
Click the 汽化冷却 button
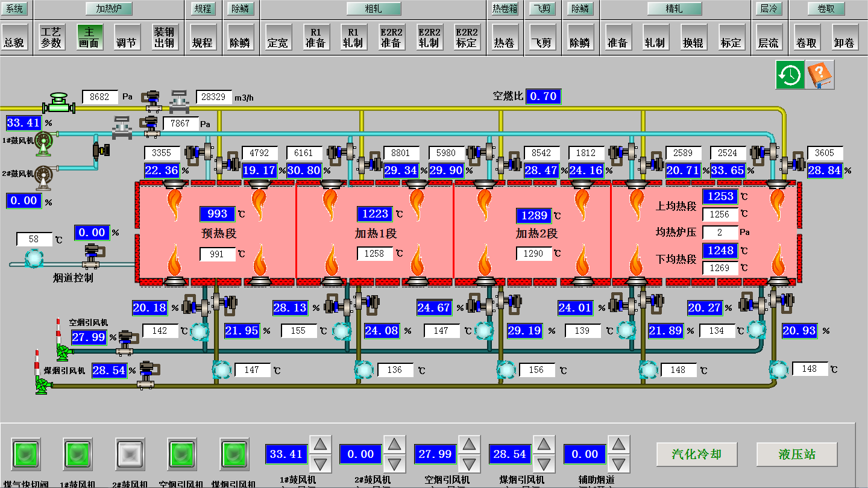coord(696,454)
